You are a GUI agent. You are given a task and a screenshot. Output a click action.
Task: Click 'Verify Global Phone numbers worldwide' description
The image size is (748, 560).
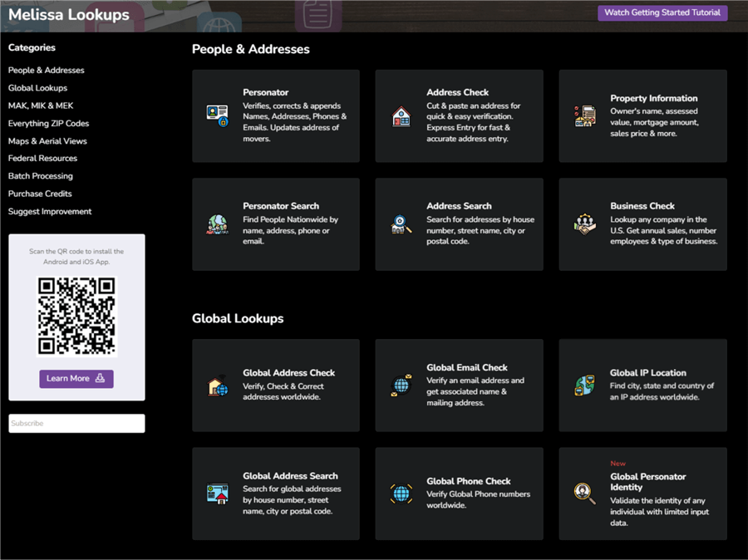(x=479, y=499)
